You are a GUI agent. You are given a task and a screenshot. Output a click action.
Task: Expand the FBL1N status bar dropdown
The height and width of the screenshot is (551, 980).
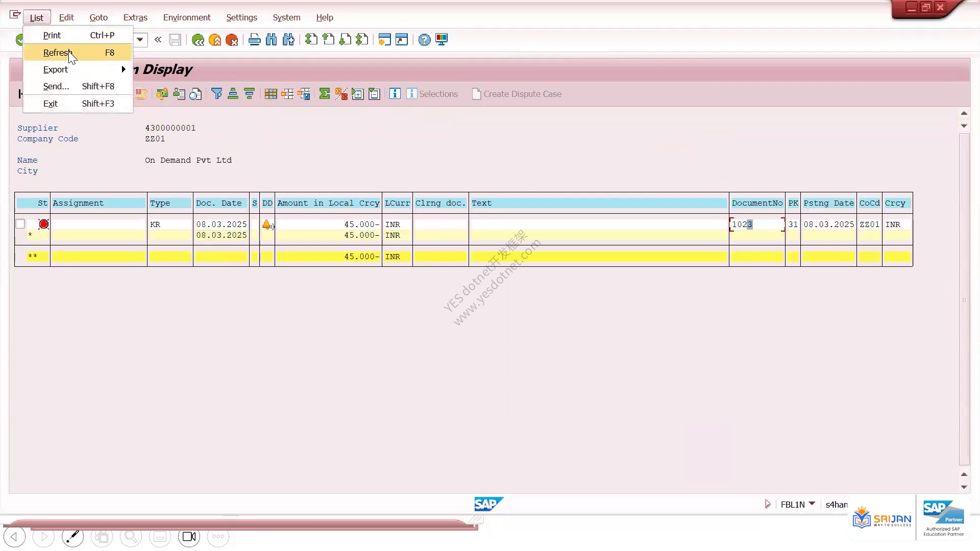(812, 504)
